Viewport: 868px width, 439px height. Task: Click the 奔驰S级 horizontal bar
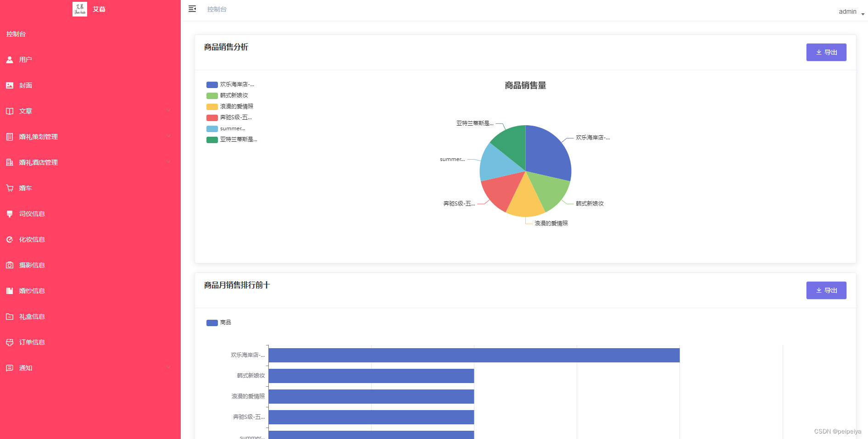click(x=371, y=417)
